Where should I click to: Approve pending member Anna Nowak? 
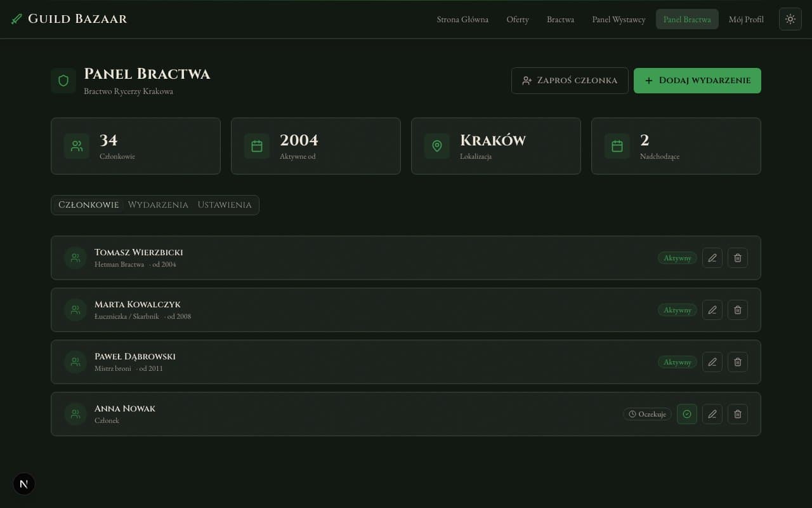687,414
